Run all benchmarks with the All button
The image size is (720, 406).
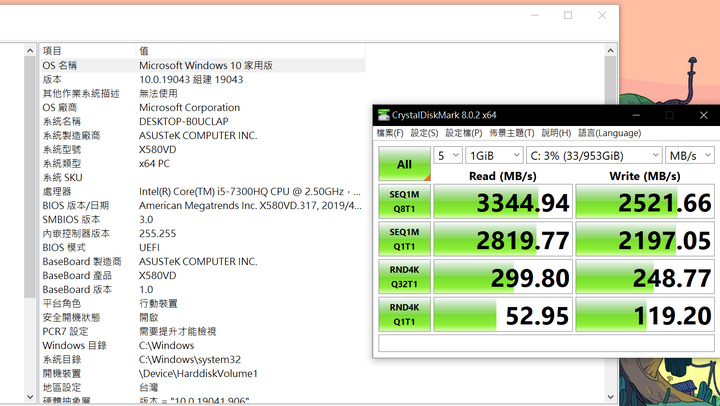click(x=404, y=164)
